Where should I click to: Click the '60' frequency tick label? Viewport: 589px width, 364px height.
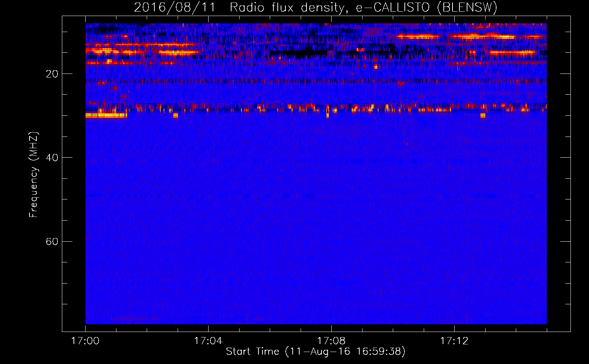[x=52, y=242]
